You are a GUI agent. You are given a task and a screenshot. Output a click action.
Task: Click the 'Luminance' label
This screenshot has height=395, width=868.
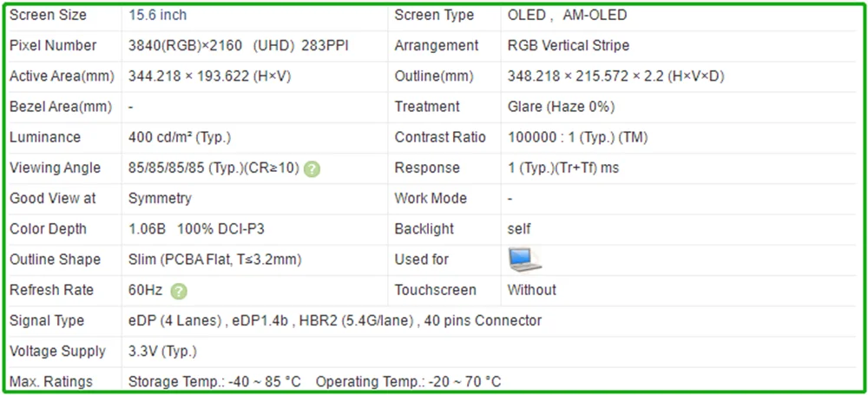[45, 137]
